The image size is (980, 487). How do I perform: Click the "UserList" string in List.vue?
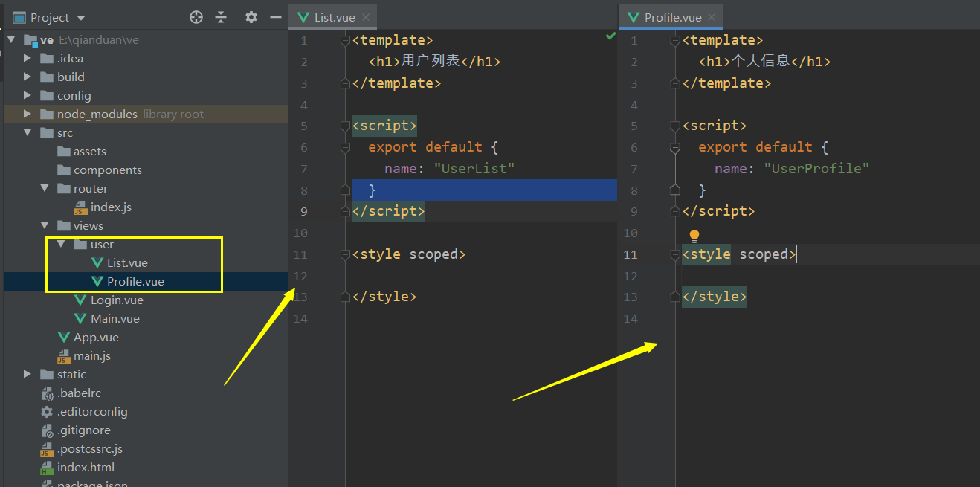[474, 169]
